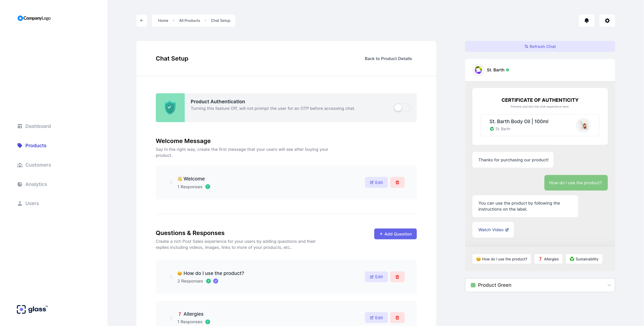Open the notifications bell
This screenshot has height=326, width=644.
[x=587, y=20]
